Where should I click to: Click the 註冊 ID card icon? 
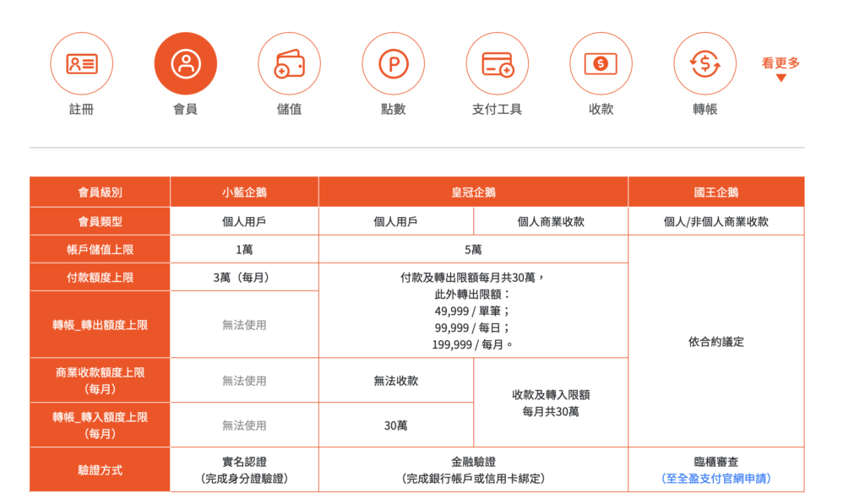(x=82, y=63)
